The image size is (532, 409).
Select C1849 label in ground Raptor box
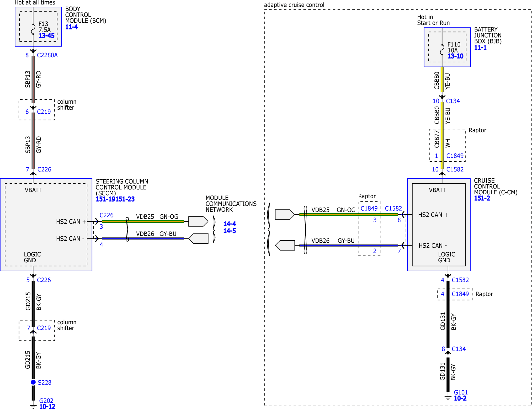coord(460,294)
